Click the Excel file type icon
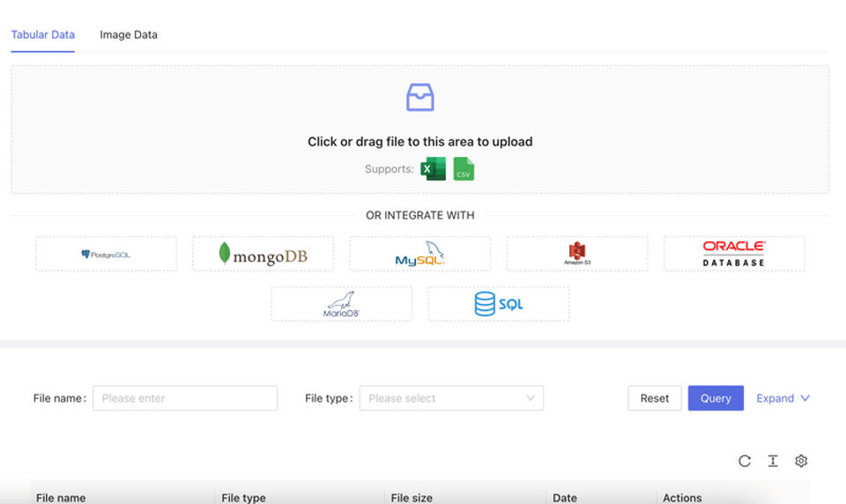Screen dimensions: 846x504 point(434,169)
